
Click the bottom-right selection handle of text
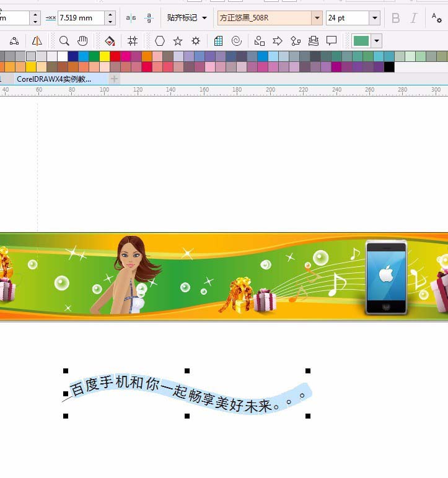[308, 416]
